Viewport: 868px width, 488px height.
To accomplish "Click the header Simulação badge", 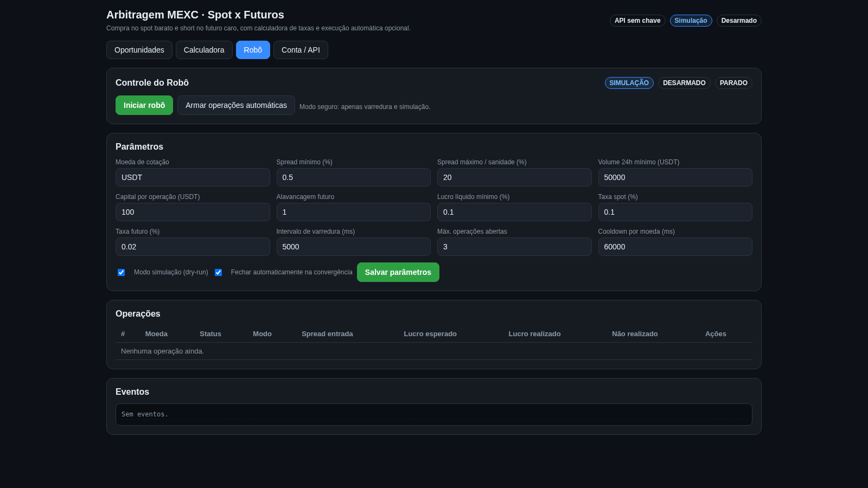I will pyautogui.click(x=691, y=21).
